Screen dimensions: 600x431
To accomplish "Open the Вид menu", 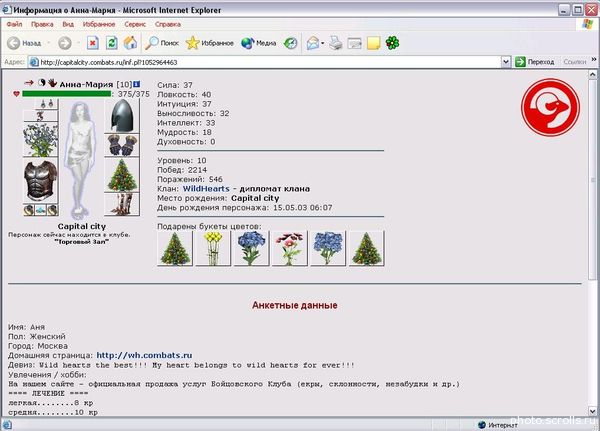I will [x=68, y=24].
